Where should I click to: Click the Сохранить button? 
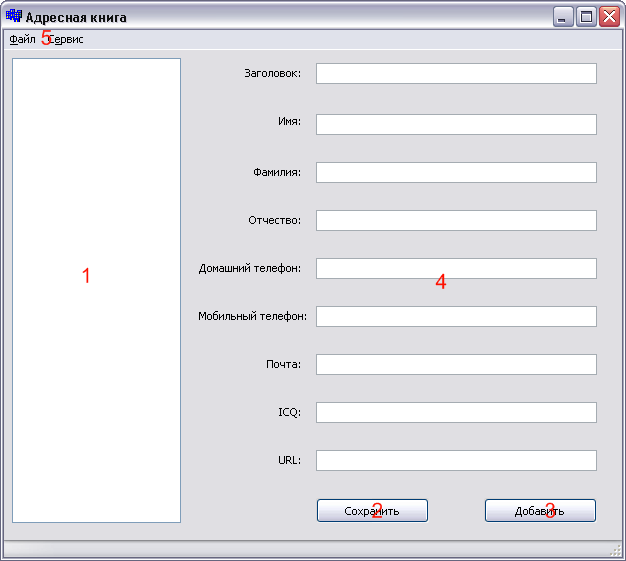pos(372,511)
